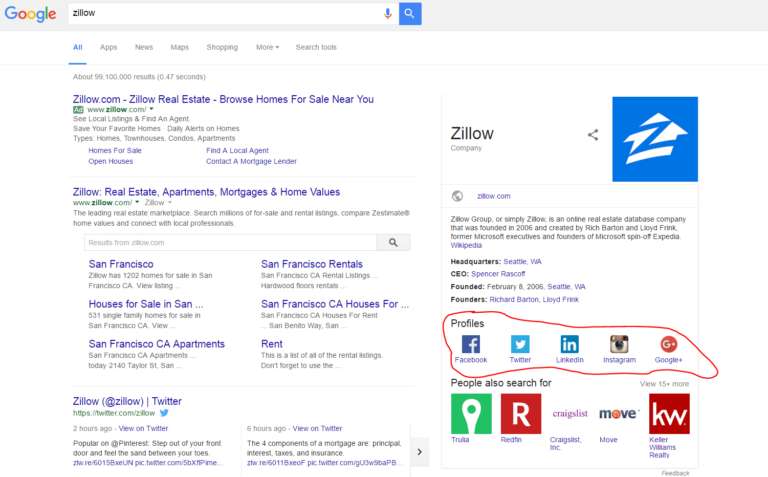The width and height of the screenshot is (768, 477).
Task: Switch to the News tab
Action: click(x=144, y=48)
